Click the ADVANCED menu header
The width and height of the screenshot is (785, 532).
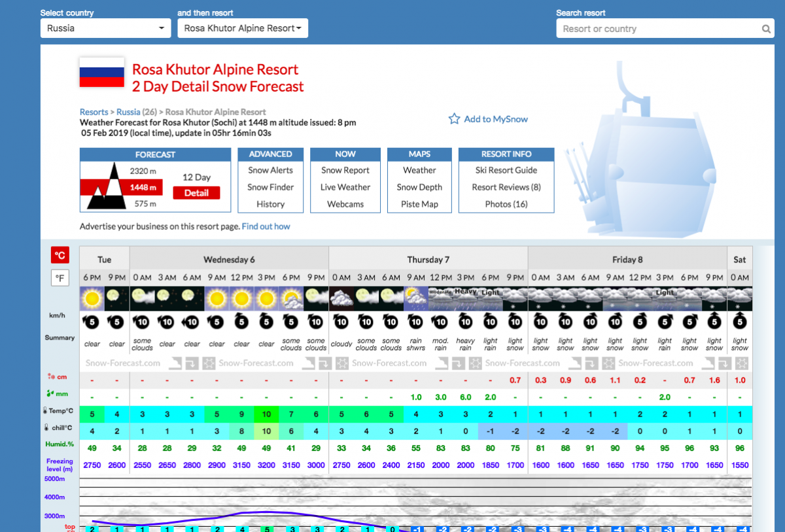270,154
